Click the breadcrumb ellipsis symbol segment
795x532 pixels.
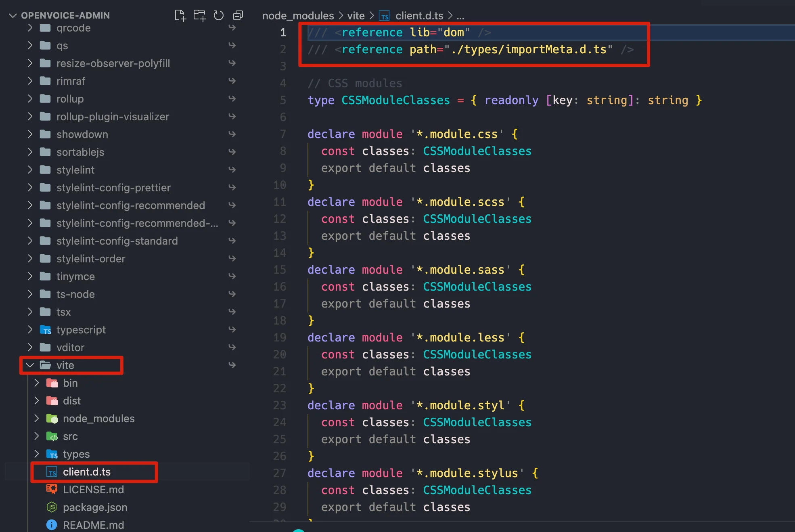460,16
